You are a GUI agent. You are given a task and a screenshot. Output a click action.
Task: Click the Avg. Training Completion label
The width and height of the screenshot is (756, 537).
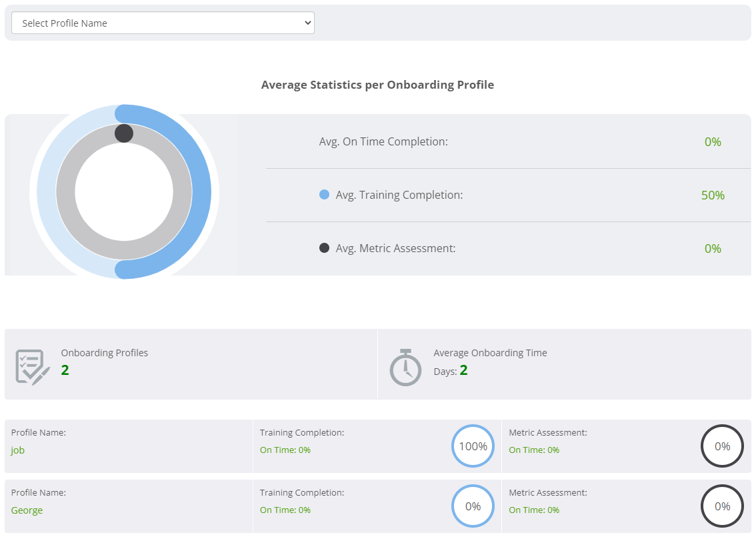tap(399, 195)
